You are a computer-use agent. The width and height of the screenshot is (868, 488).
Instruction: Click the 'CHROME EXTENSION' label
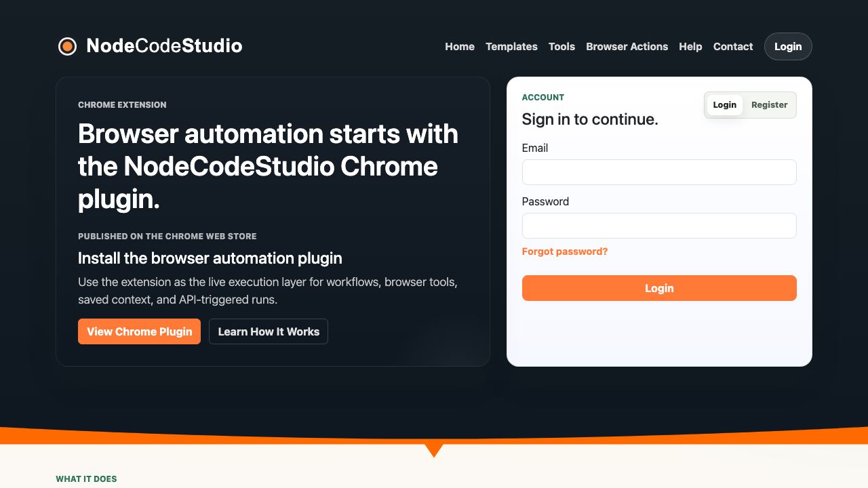point(122,105)
